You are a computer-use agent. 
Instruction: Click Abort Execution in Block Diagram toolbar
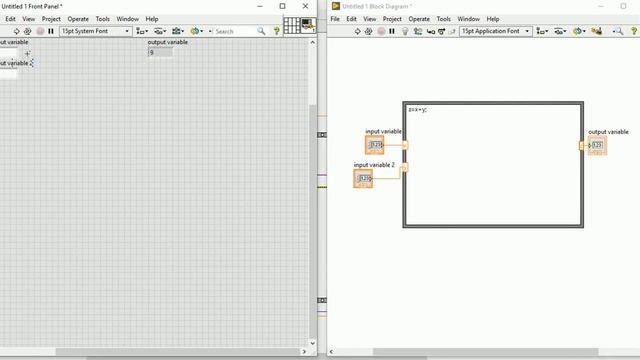coord(381,31)
